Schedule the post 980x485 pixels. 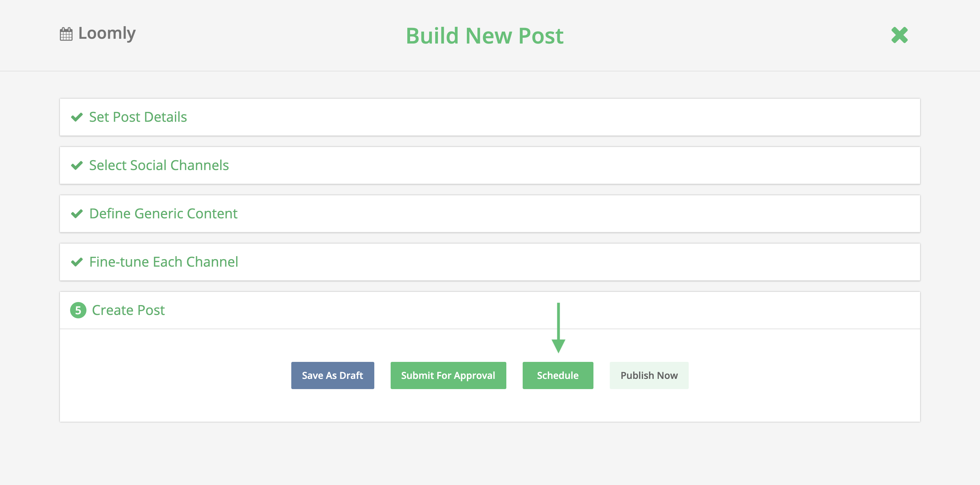(x=558, y=375)
